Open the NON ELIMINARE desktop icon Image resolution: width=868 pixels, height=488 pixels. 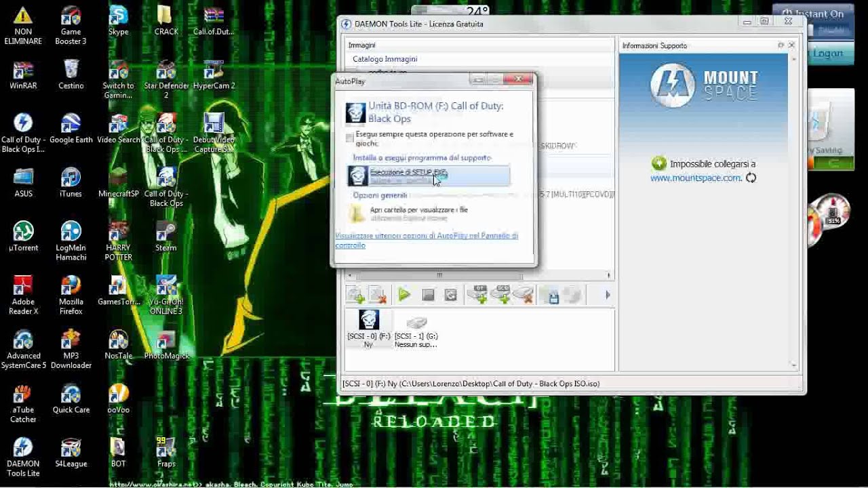coord(23,26)
